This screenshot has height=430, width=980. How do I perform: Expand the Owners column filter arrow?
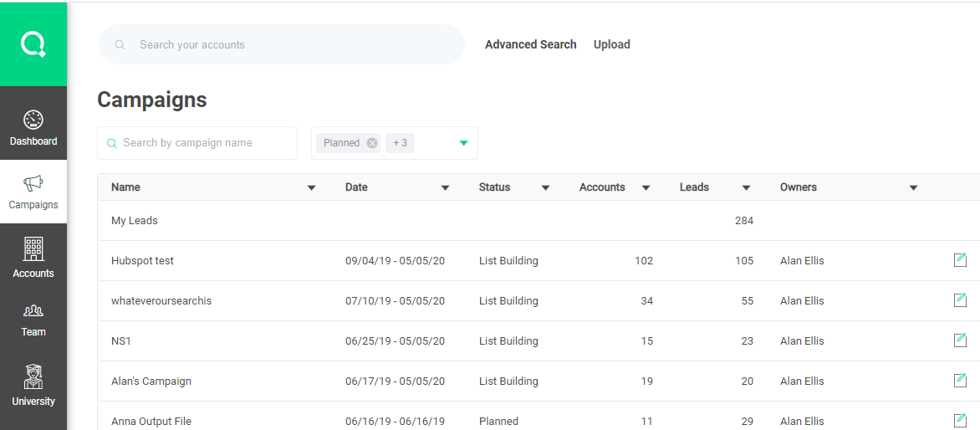(x=913, y=188)
